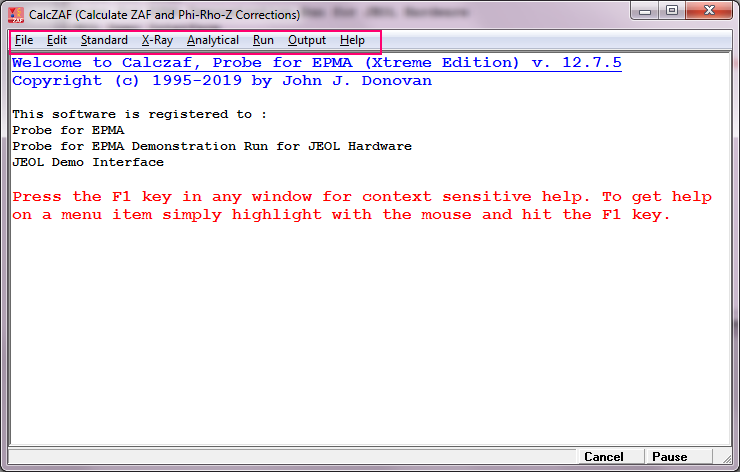Click the CalcZAF application icon in title bar

click(15, 15)
